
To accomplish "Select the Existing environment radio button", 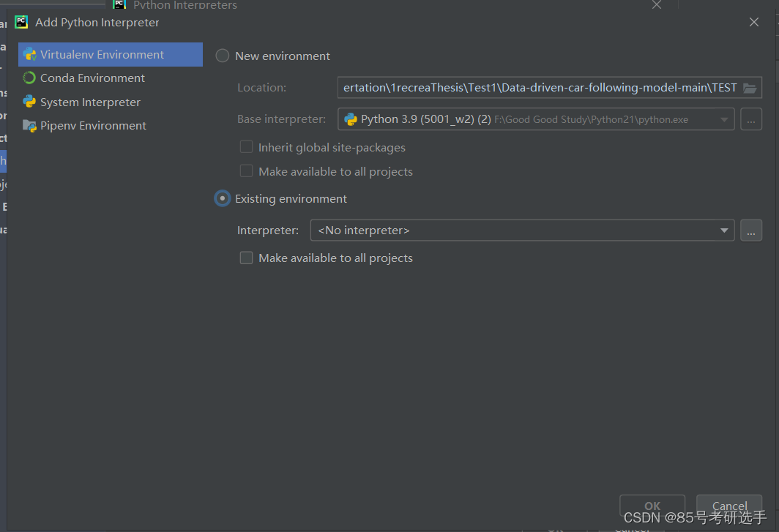I will tap(222, 198).
